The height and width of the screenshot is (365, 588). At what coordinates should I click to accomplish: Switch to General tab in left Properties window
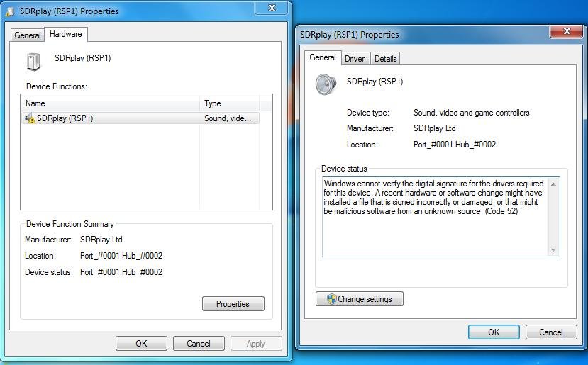click(x=28, y=35)
